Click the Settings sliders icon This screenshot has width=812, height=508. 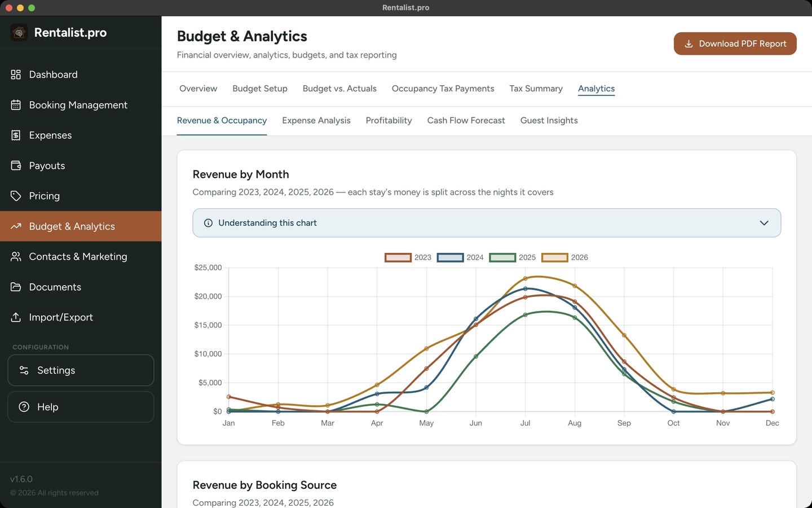(24, 370)
